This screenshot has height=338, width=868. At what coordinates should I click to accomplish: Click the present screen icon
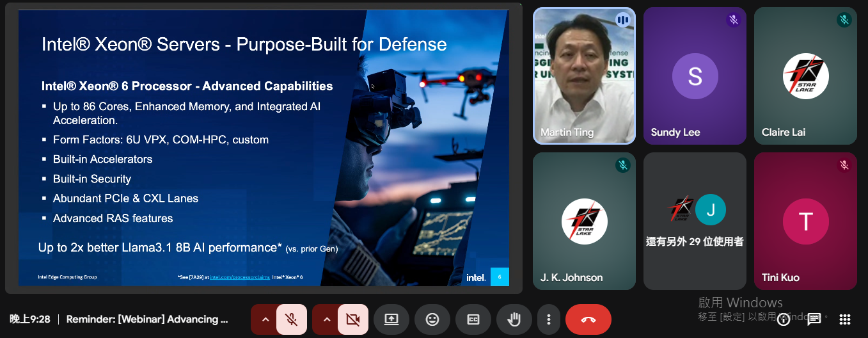391,319
